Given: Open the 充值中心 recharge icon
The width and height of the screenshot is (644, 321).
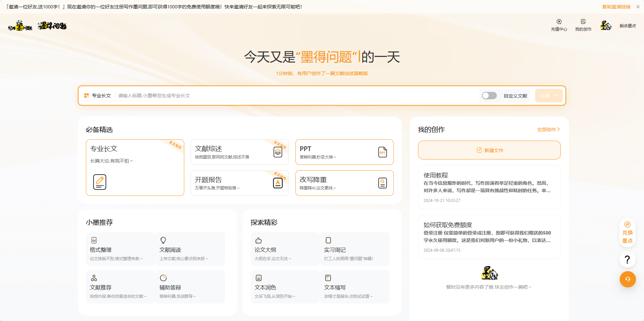Looking at the screenshot, I should pyautogui.click(x=559, y=22).
